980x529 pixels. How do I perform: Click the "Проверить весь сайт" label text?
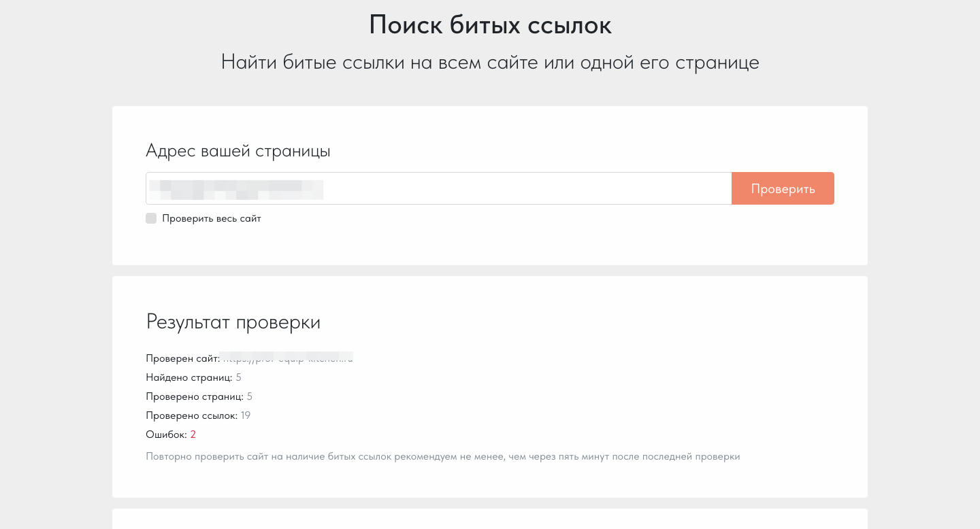tap(212, 218)
